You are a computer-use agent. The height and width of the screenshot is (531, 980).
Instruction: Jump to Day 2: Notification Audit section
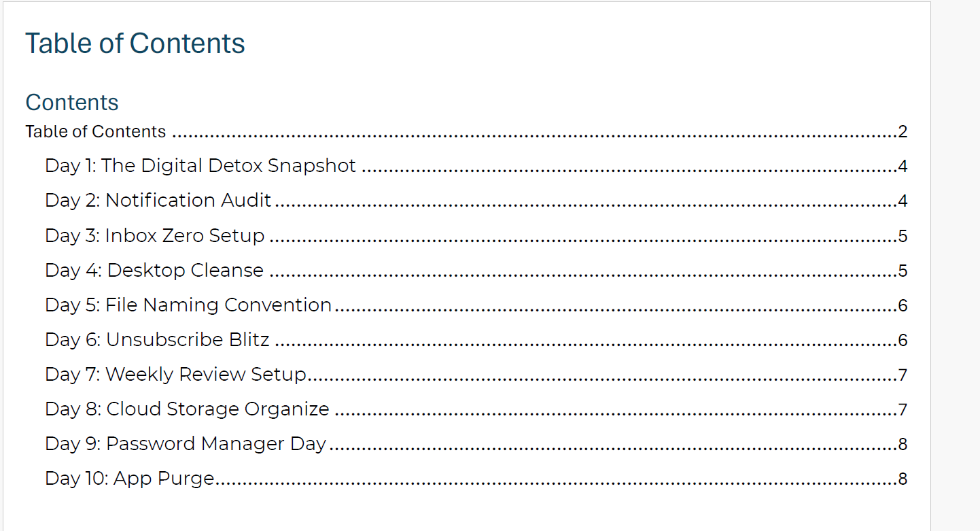158,201
